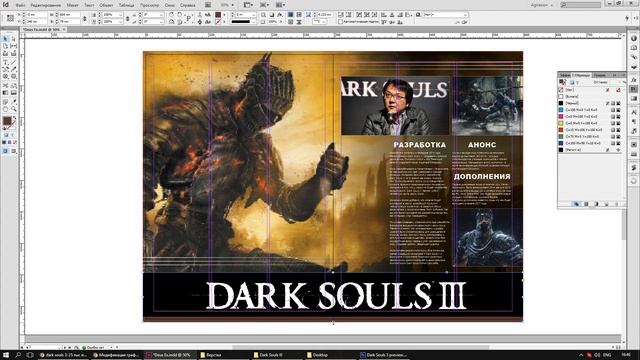Switch to Normal view mode in toolbox

click(x=5, y=151)
